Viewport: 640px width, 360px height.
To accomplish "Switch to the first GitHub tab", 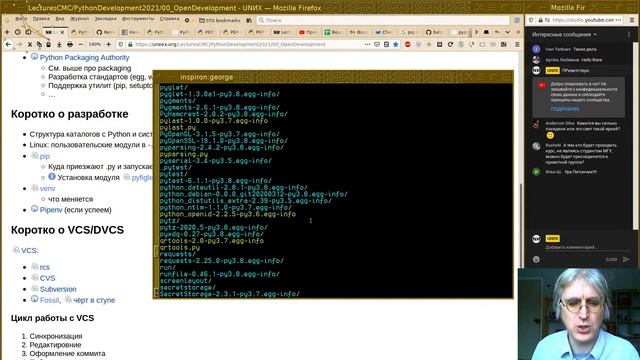I will [x=105, y=32].
